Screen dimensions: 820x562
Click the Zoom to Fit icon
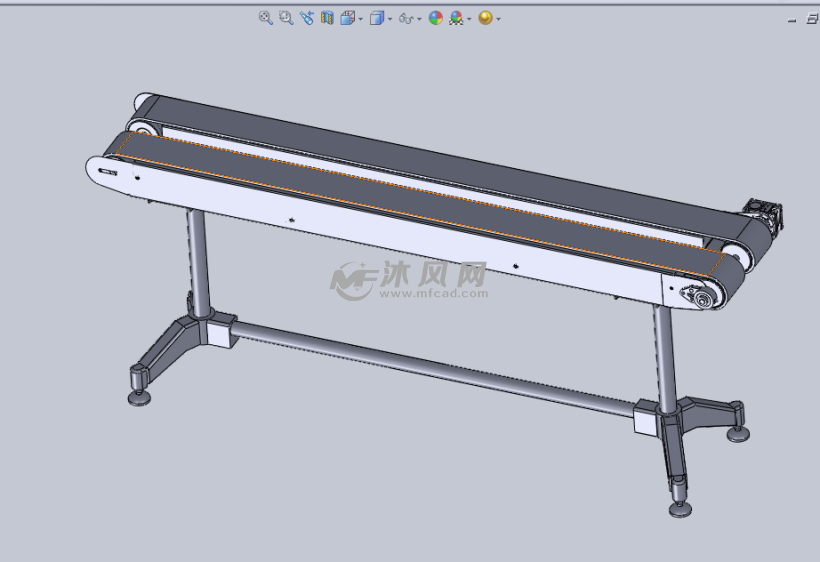click(266, 18)
